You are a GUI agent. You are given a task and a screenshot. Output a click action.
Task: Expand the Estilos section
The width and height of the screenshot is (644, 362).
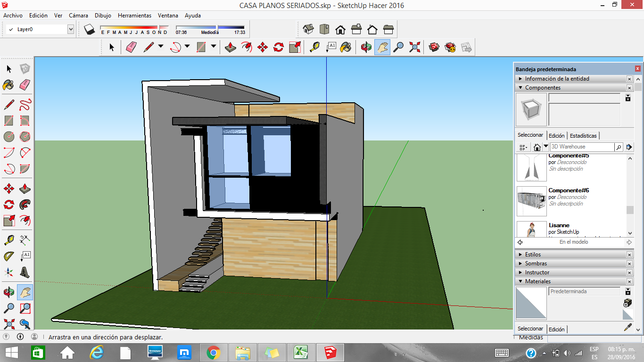pos(520,255)
